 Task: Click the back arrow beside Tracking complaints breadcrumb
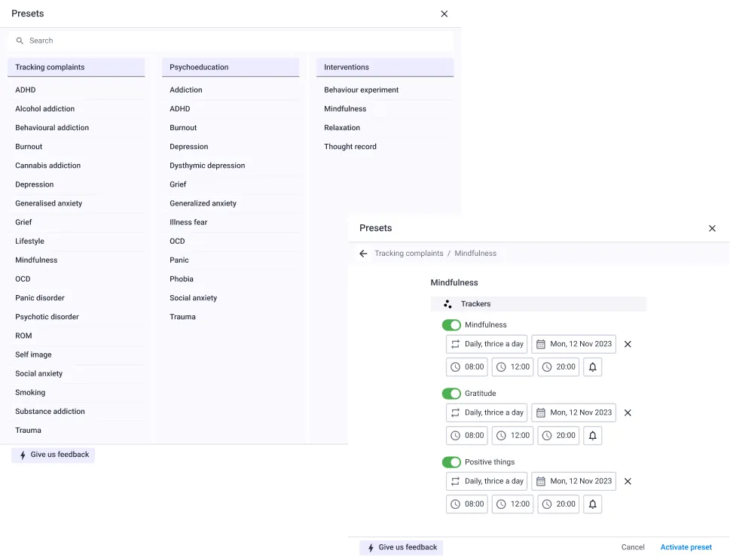point(363,254)
